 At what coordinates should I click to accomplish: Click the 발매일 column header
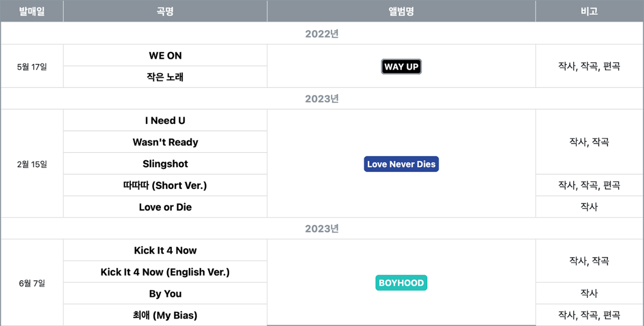pyautogui.click(x=32, y=11)
